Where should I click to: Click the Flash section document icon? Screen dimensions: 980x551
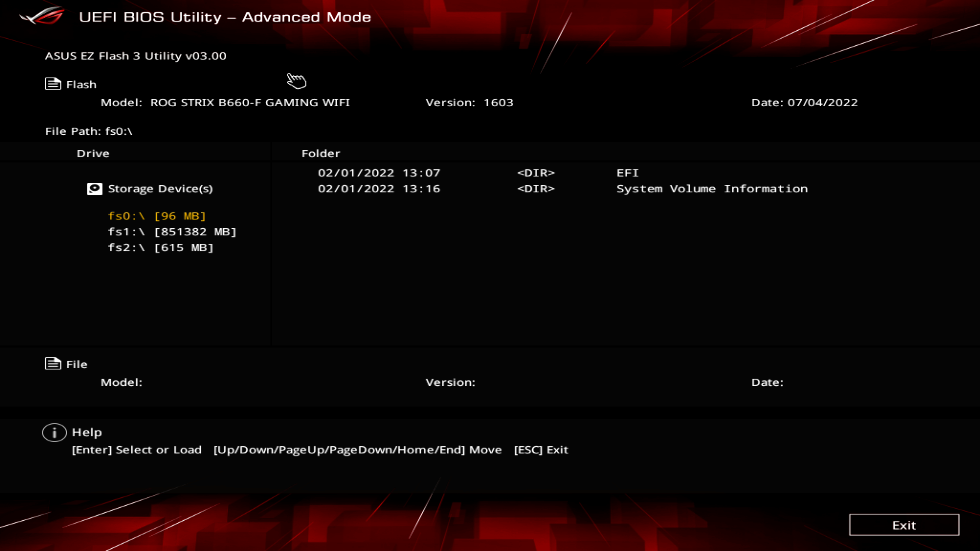point(53,84)
